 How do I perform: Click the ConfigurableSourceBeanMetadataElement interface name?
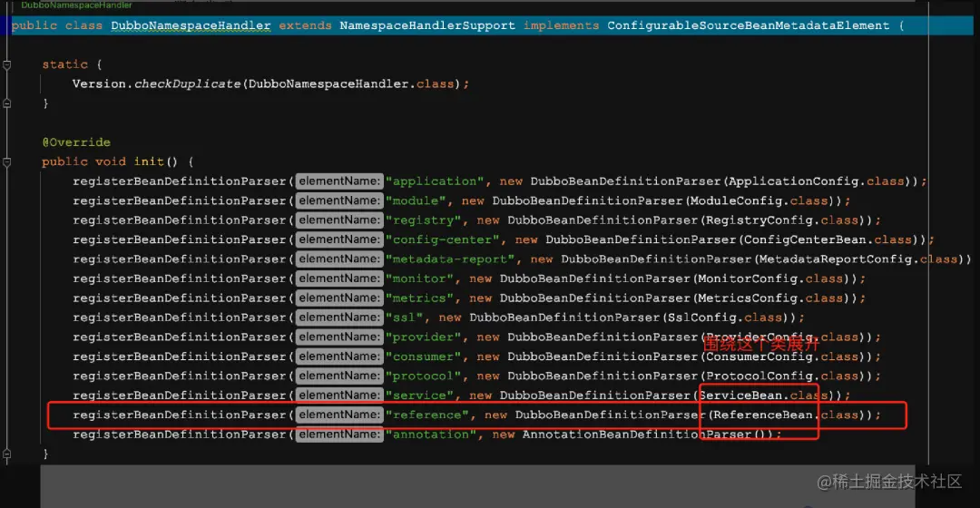click(748, 25)
